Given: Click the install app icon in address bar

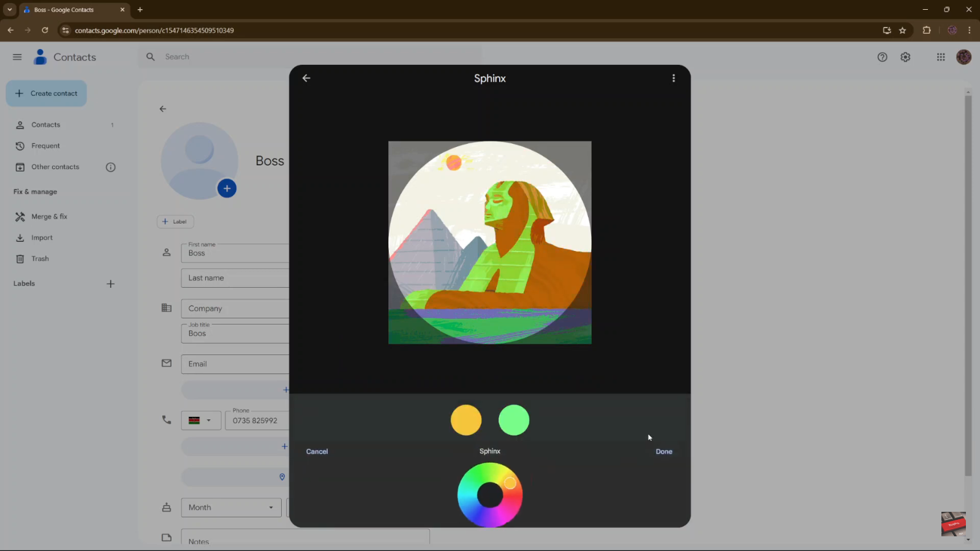Looking at the screenshot, I should coord(886,30).
